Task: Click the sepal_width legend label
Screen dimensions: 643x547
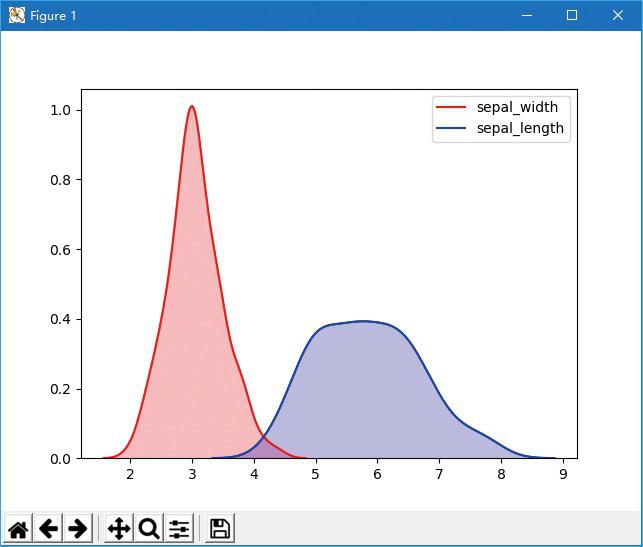Action: [x=517, y=107]
